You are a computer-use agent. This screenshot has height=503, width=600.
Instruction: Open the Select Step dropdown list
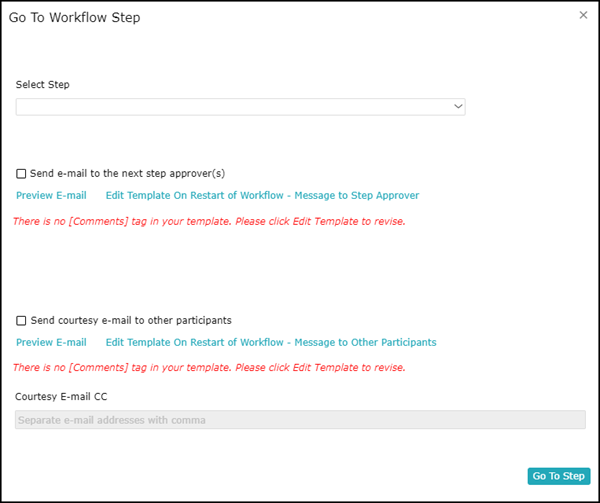click(240, 106)
